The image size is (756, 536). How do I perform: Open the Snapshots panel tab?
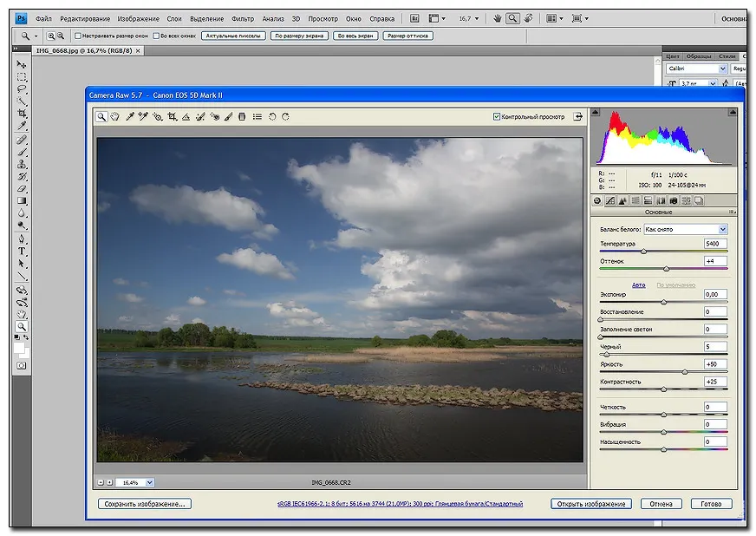(x=699, y=200)
